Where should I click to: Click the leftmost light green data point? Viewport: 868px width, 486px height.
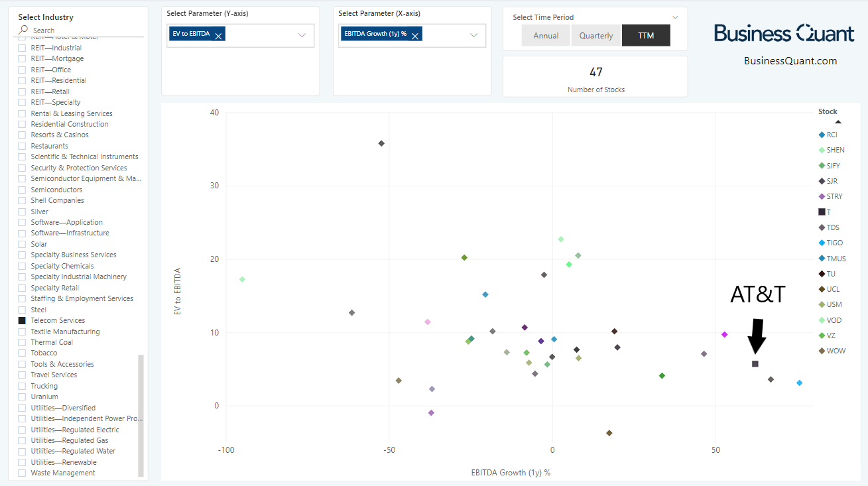(x=242, y=280)
